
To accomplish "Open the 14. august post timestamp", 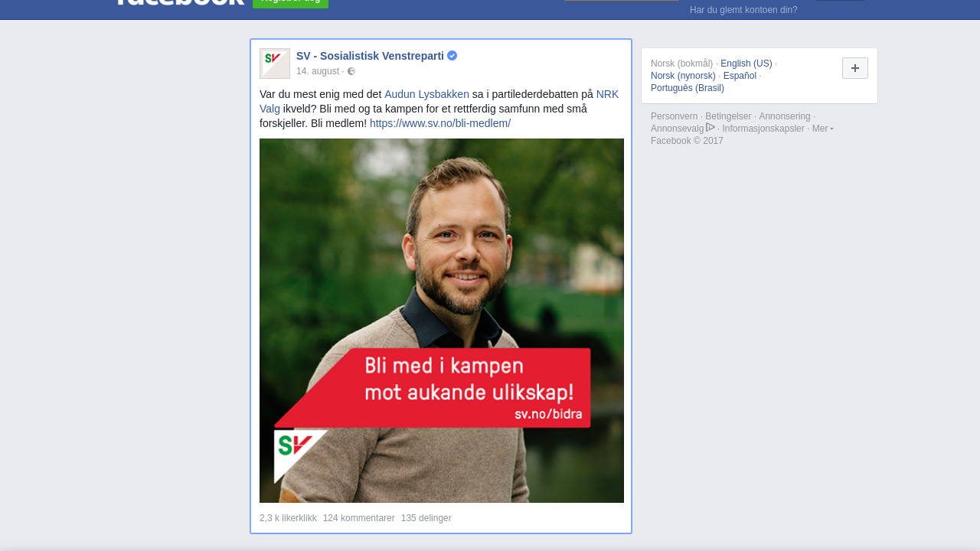I will 318,71.
